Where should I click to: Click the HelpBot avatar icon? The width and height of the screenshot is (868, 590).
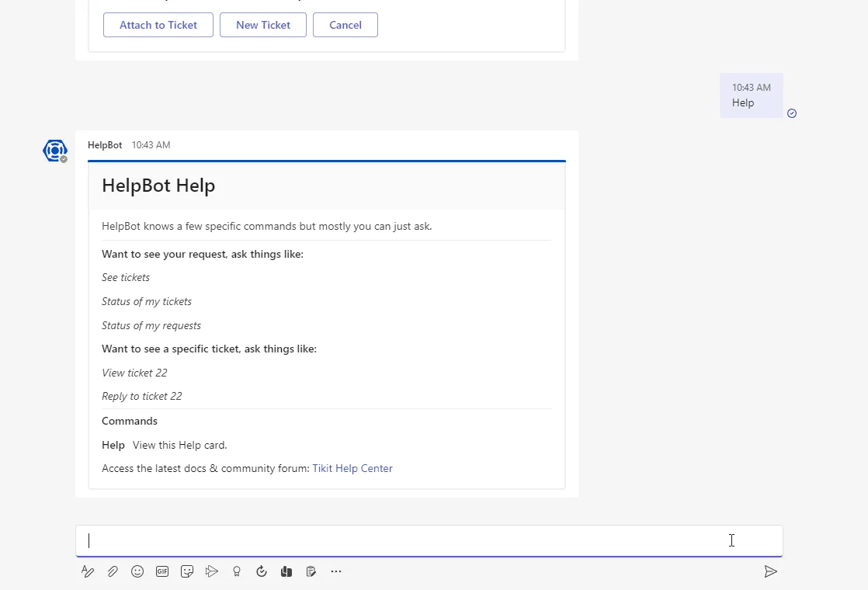coord(55,151)
